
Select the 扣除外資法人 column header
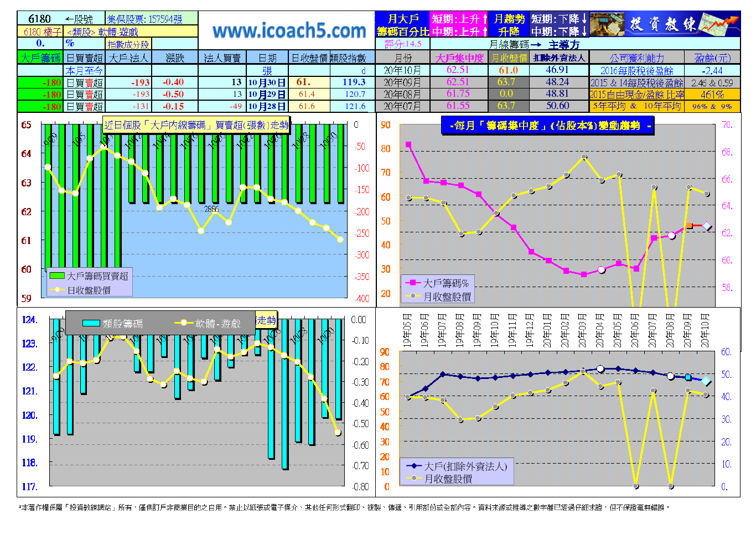(x=559, y=58)
